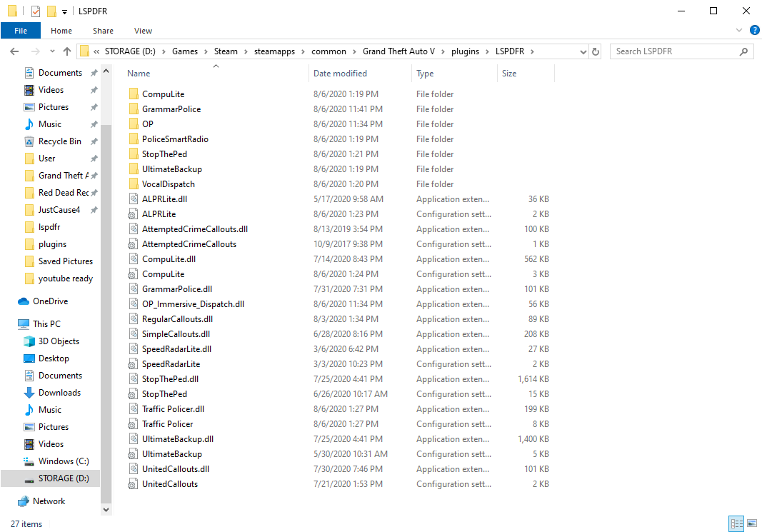762x532 pixels.
Task: Open the File menu
Action: pos(21,31)
